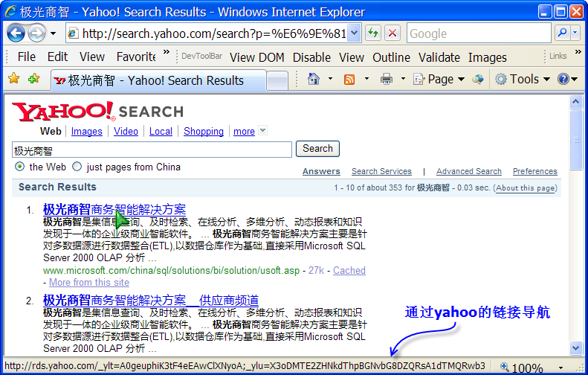Click the Yahoo search query input field
588x375 pixels.
point(152,150)
